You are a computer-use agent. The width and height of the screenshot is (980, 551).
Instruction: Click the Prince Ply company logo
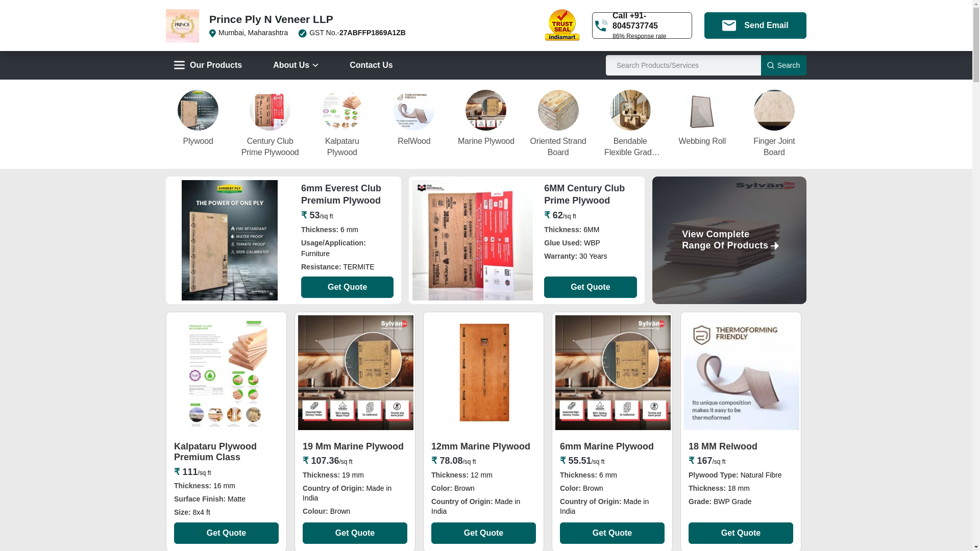tap(182, 26)
